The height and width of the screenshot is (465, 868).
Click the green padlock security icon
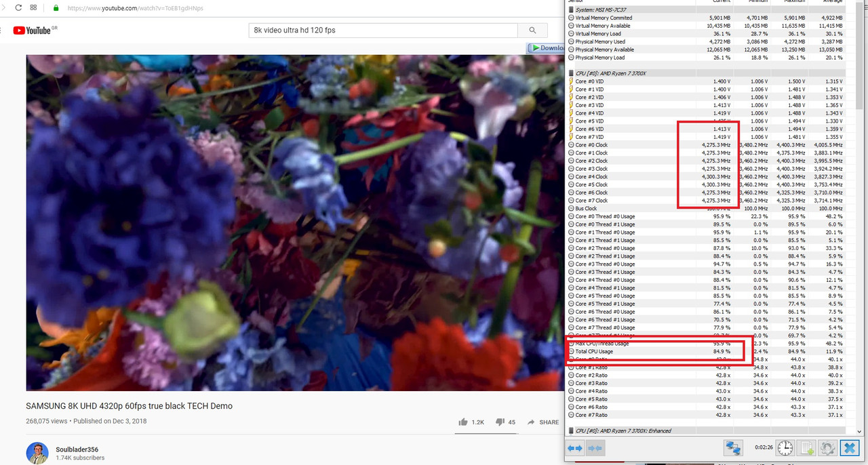(56, 8)
